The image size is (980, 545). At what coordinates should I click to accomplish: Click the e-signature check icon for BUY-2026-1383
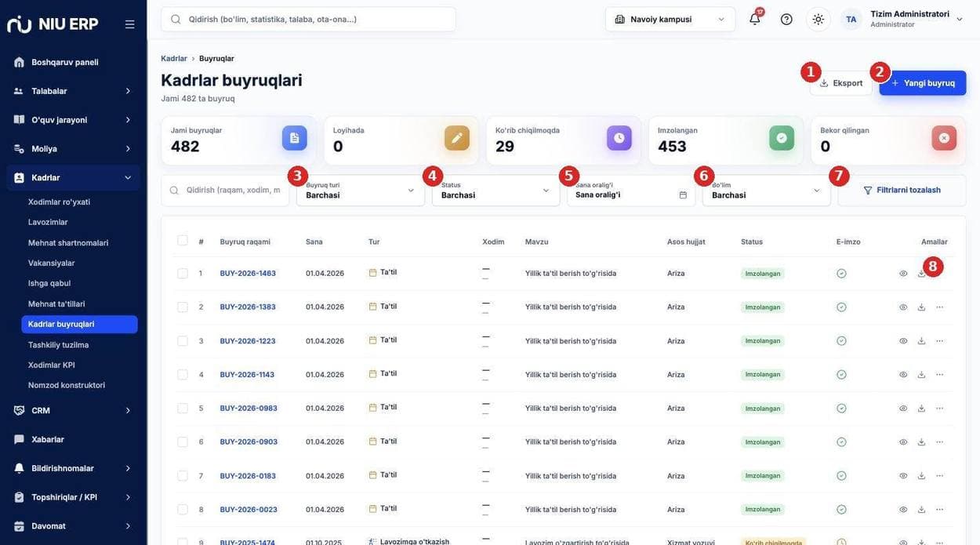pos(841,307)
